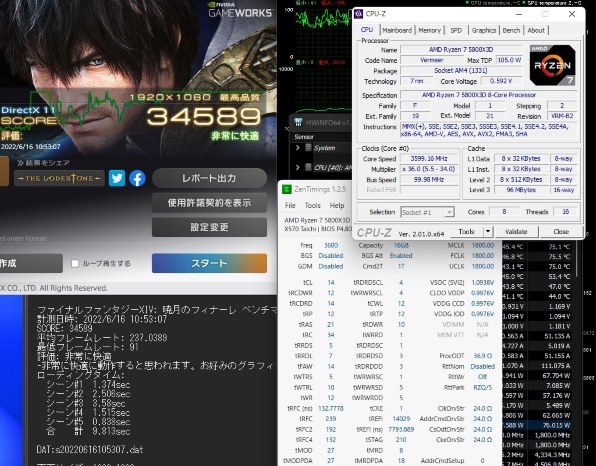Expand CPU [#0] row in HWiNFO sensors
This screenshot has height=466, width=596.
pyautogui.click(x=298, y=167)
